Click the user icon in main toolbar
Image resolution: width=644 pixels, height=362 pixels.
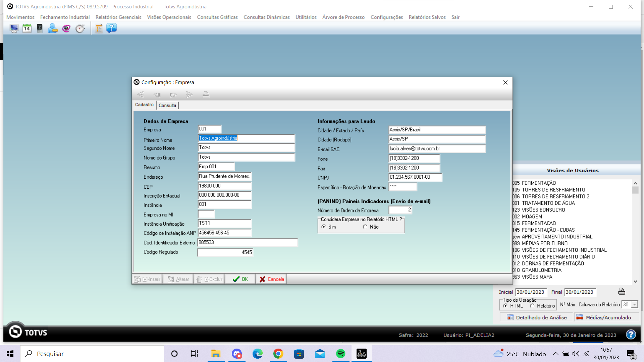(53, 28)
